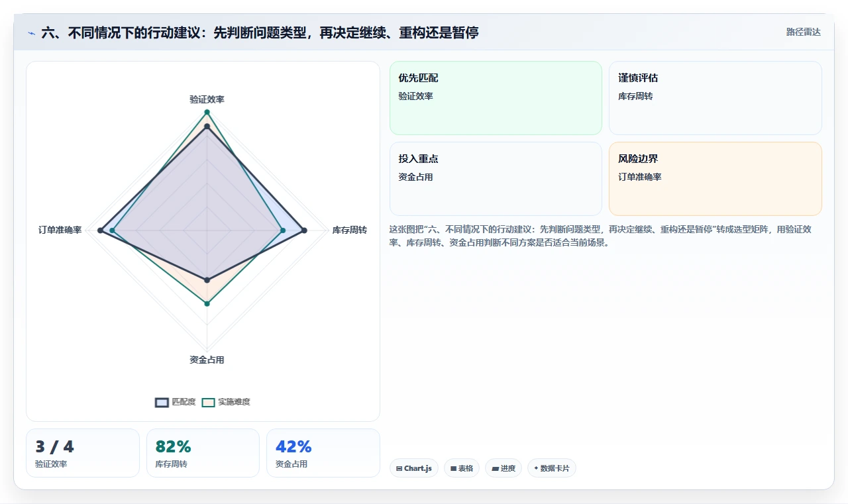Click the dark data point on the 库存周转 axis
This screenshot has height=504, width=848.
point(304,230)
